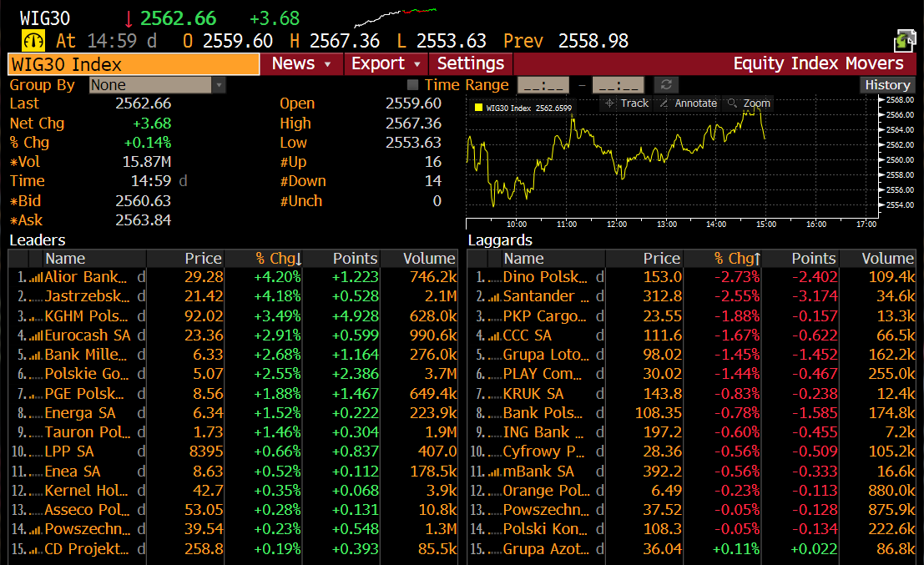Open the Settings menu

(471, 63)
